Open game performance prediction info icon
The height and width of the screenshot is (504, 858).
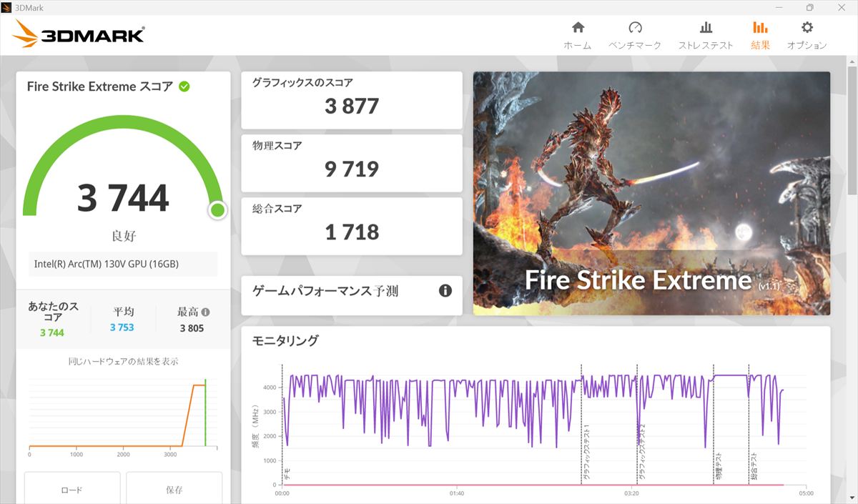coord(445,290)
